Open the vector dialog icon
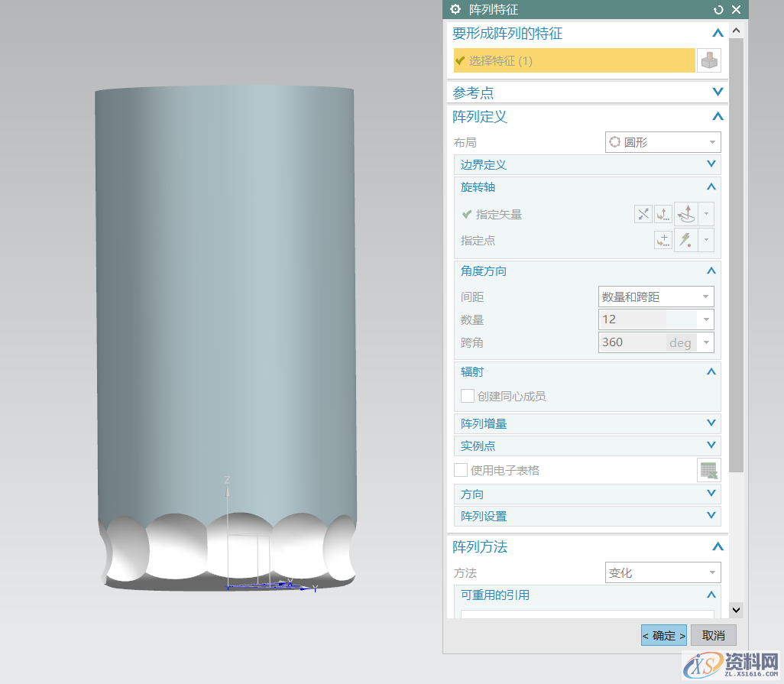 pos(663,215)
